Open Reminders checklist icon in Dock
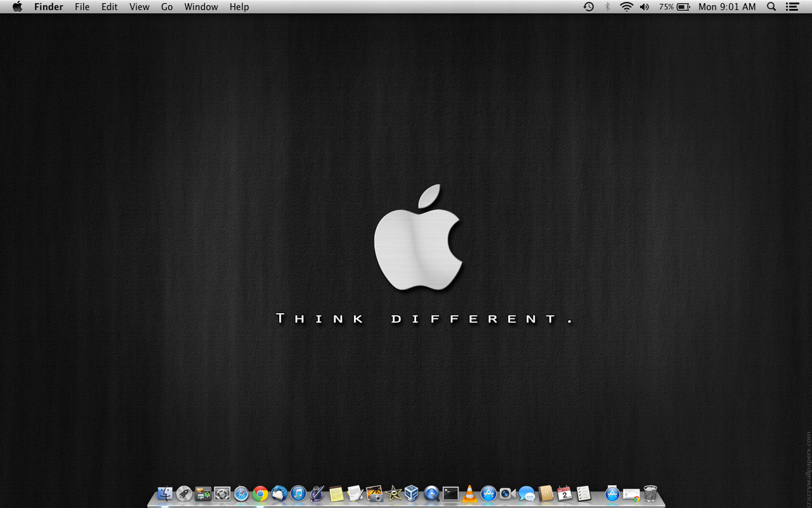 click(x=584, y=493)
